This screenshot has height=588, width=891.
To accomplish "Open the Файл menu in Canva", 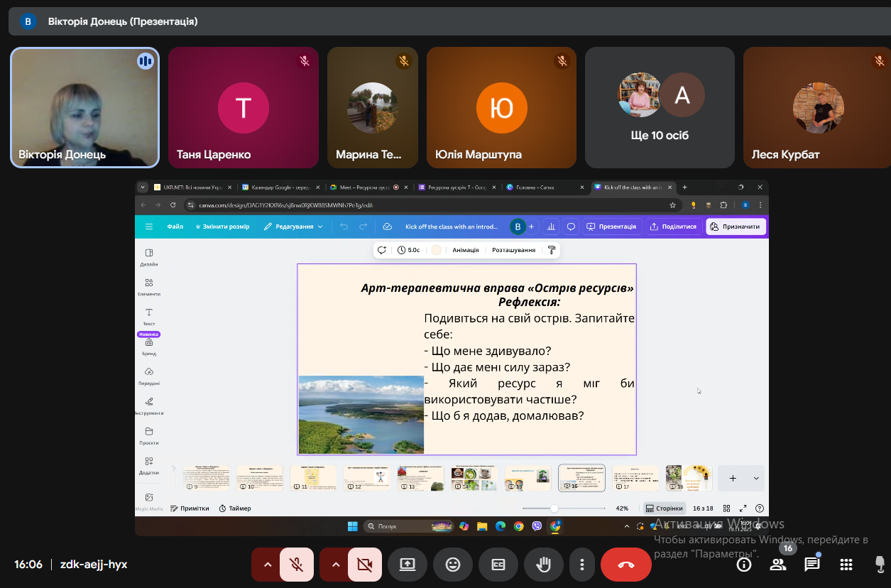I will click(x=175, y=227).
